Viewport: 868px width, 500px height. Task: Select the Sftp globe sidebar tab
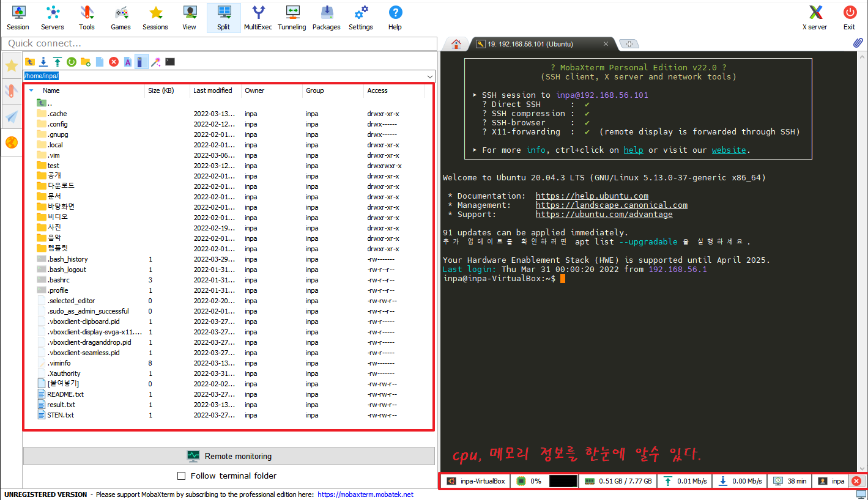point(11,142)
